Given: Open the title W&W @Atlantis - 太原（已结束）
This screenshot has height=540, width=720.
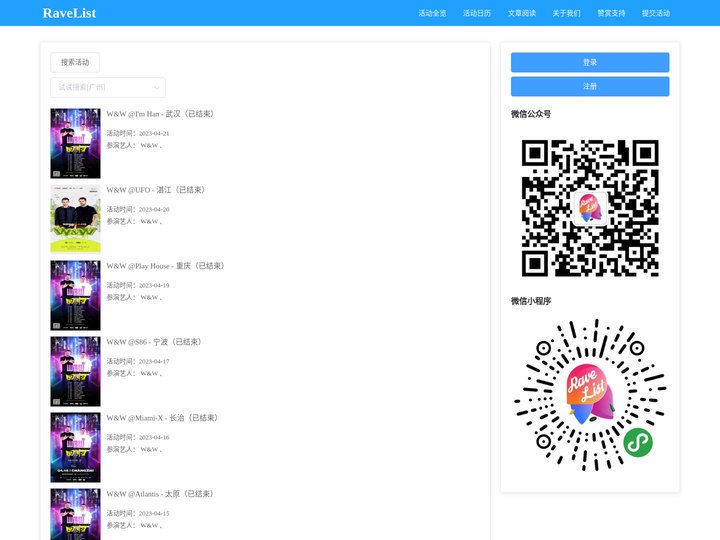Looking at the screenshot, I should coord(160,494).
